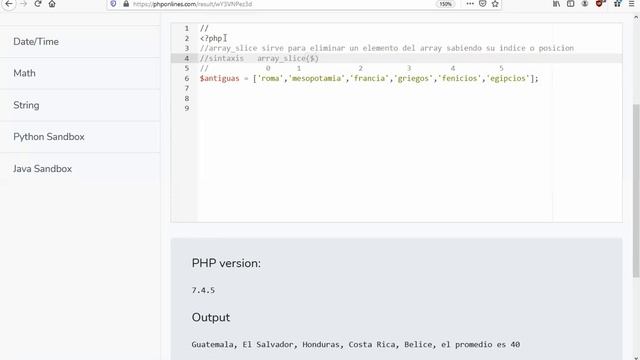This screenshot has width=640, height=360.
Task: Open the browser home page icon
Action: pos(52,4)
